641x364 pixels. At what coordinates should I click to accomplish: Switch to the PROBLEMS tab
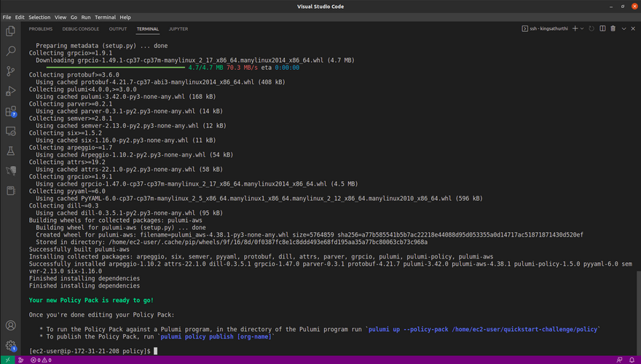(x=41, y=29)
